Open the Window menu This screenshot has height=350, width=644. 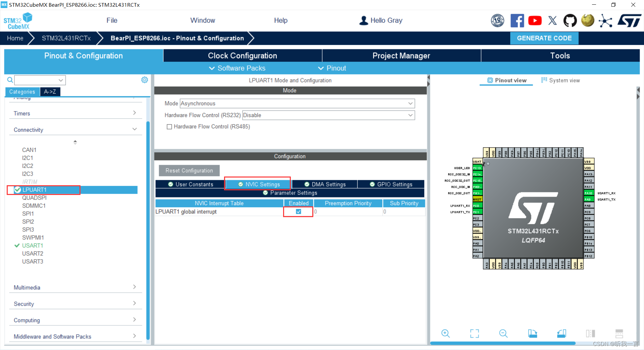203,20
